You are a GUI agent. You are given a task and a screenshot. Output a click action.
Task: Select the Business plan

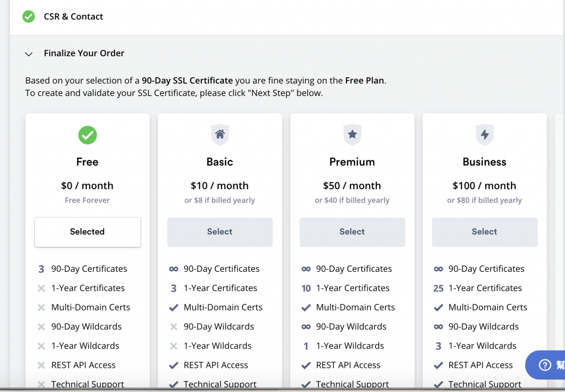[x=484, y=232]
